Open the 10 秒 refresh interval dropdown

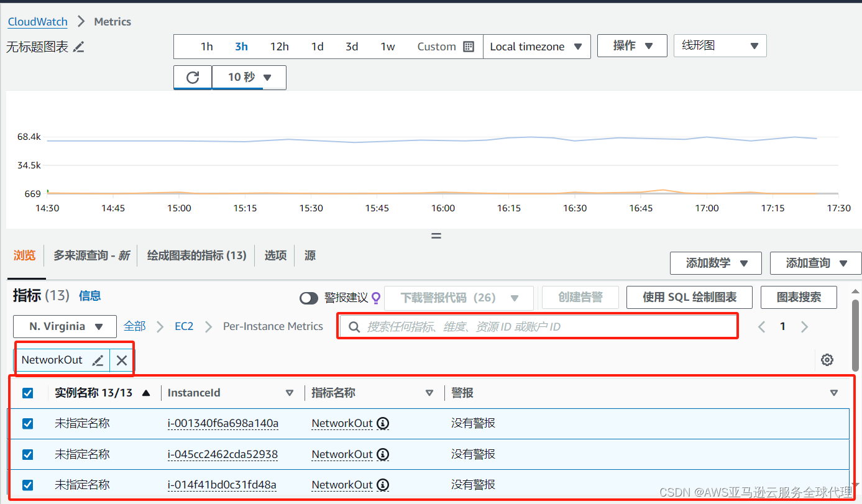pos(249,77)
